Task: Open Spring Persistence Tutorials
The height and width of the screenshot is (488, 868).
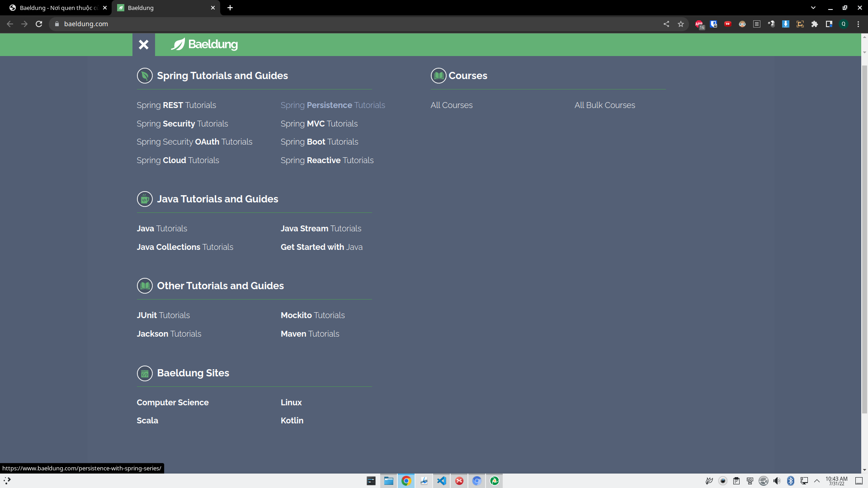Action: click(x=333, y=105)
